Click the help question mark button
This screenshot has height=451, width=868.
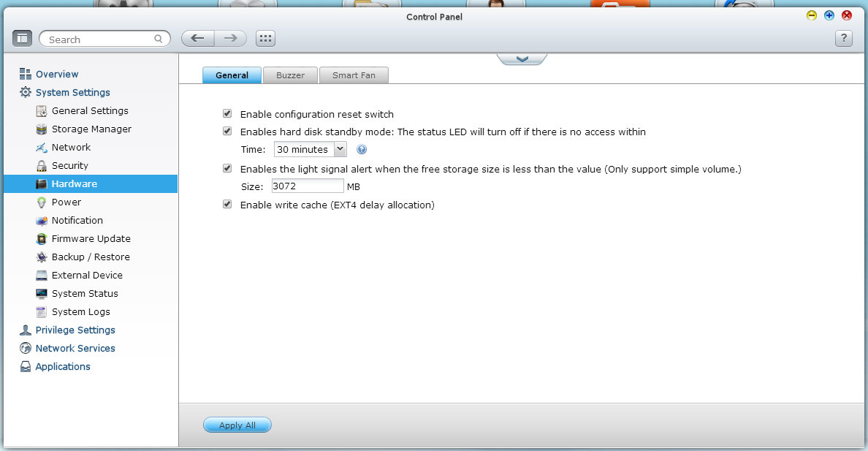click(843, 39)
